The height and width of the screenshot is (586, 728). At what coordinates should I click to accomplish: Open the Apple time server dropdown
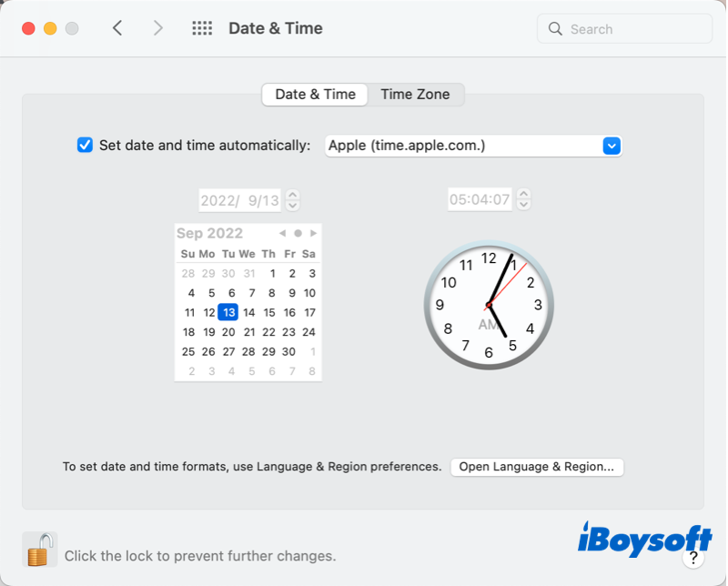pos(611,145)
